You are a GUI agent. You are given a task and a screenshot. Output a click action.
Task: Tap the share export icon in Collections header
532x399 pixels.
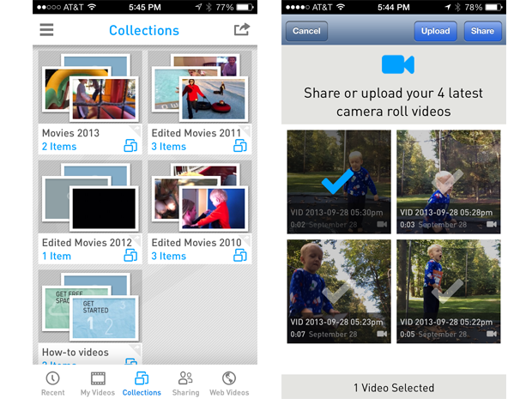click(241, 30)
